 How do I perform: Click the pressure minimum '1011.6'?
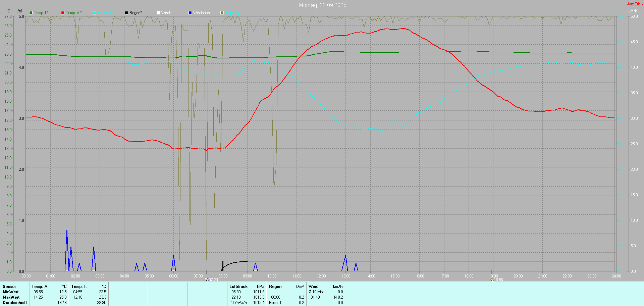259,292
